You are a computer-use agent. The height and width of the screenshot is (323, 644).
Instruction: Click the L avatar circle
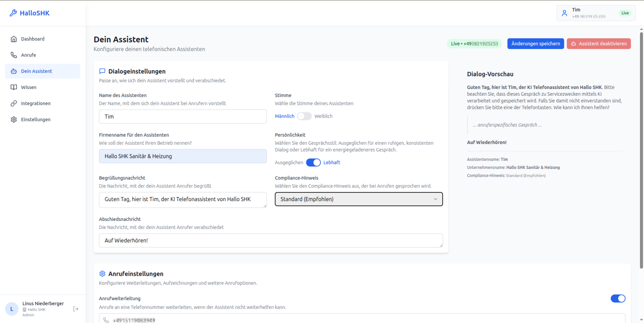[12, 309]
